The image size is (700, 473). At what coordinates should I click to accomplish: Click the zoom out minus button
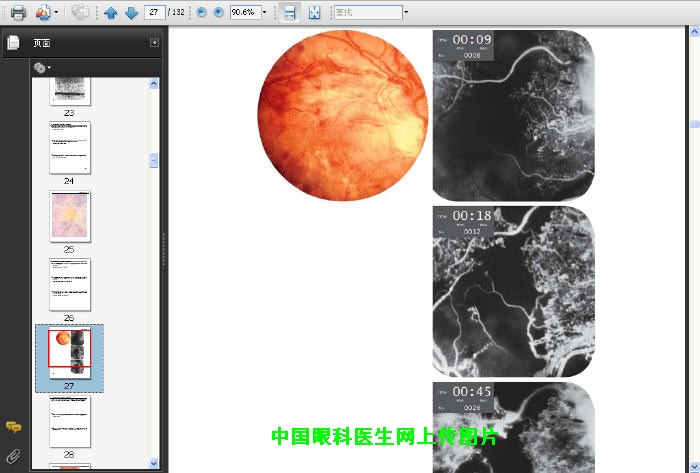coord(201,13)
